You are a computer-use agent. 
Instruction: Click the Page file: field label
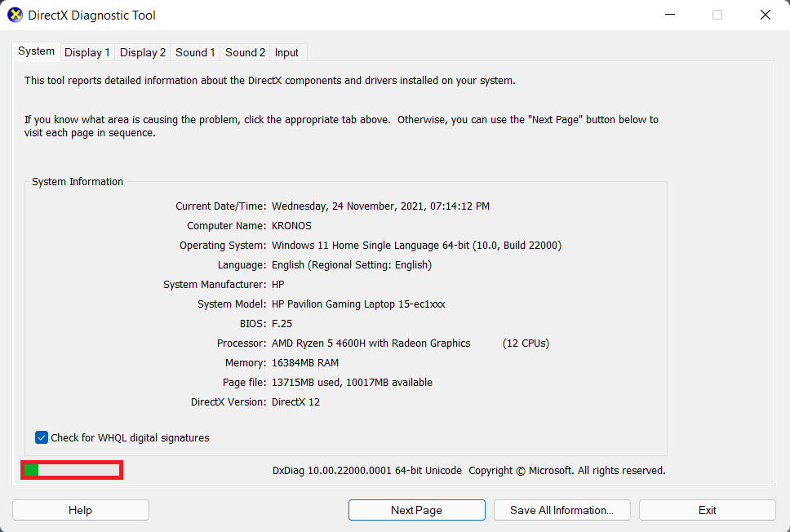pyautogui.click(x=244, y=383)
